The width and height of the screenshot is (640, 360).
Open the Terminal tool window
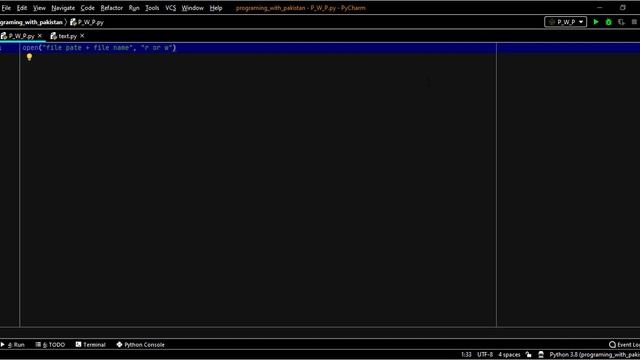point(91,344)
